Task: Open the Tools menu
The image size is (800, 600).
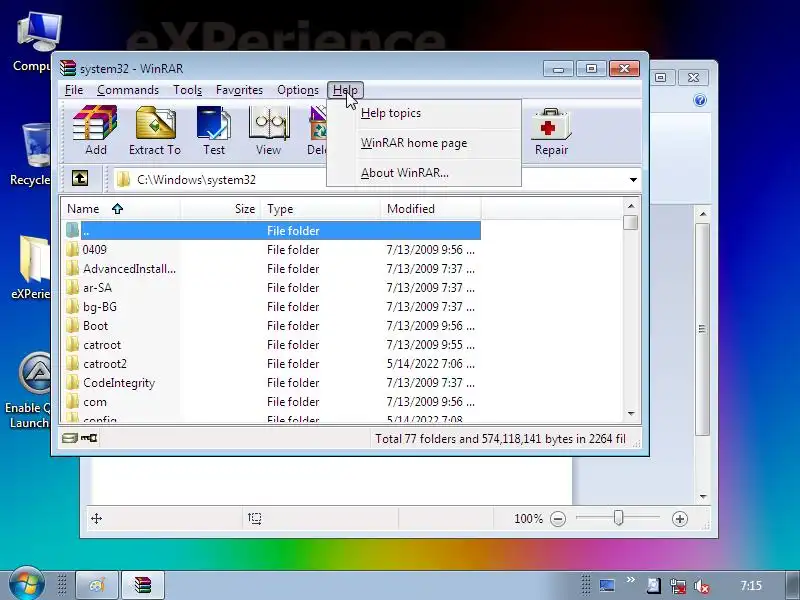Action: [187, 90]
